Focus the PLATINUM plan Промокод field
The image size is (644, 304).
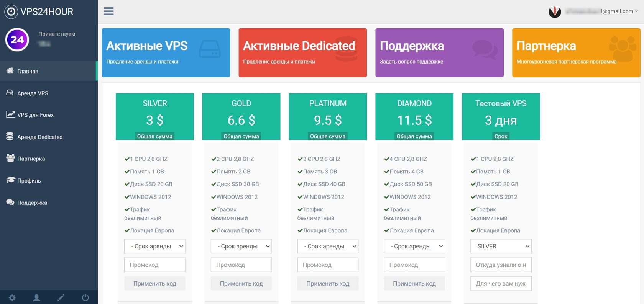point(328,265)
